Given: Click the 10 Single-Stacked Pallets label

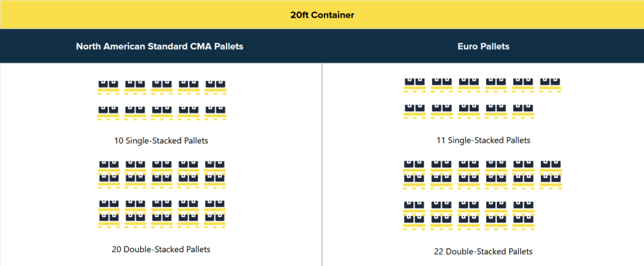Looking at the screenshot, I should [x=161, y=140].
